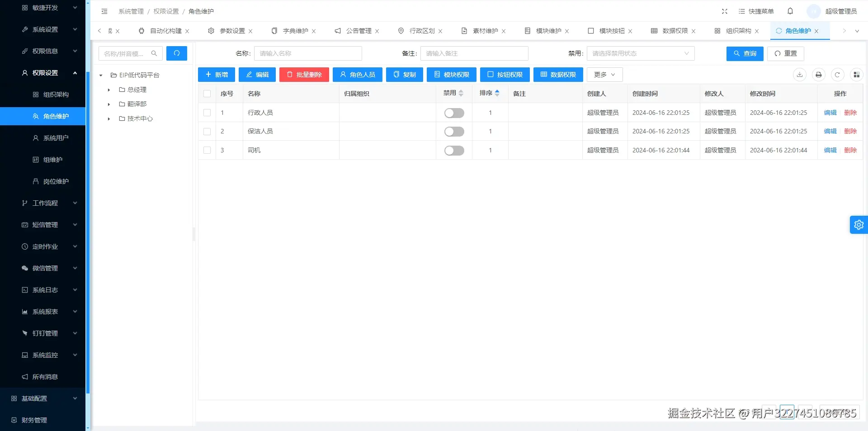Click the search magnifier in tree filter
Image resolution: width=868 pixels, height=431 pixels.
click(154, 53)
